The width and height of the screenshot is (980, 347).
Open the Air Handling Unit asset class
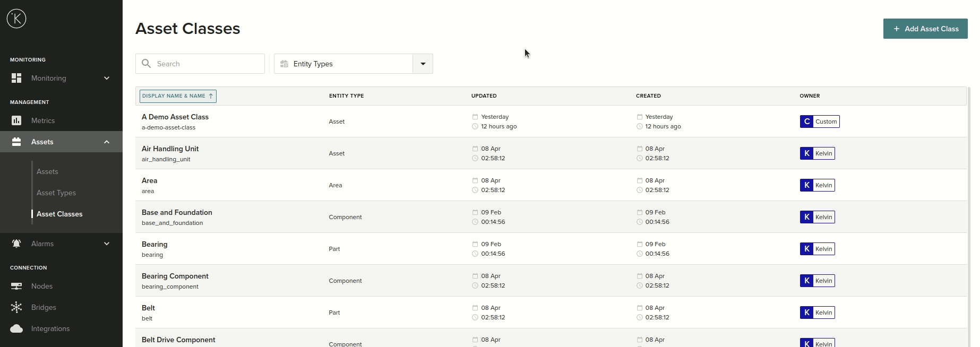point(170,149)
